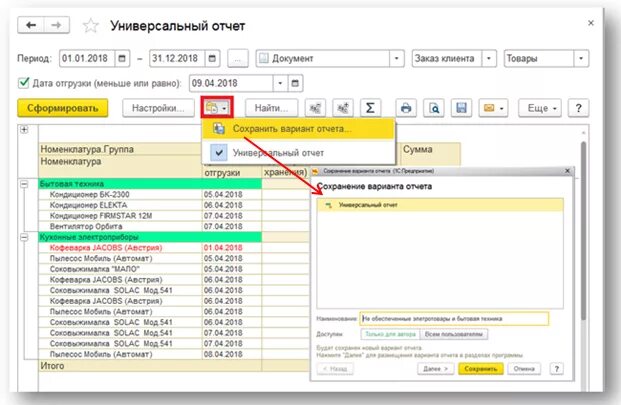The width and height of the screenshot is (621, 405).
Task: Go back with the left arrow button
Action: point(31,25)
